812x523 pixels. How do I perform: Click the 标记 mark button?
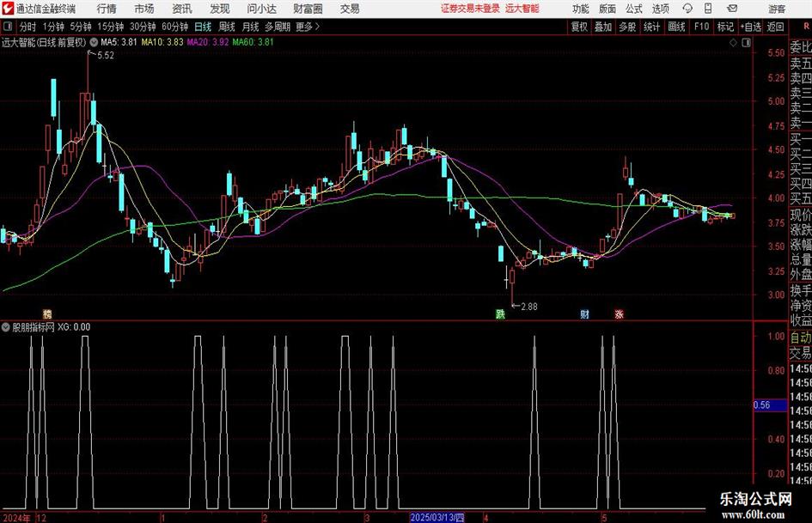[725, 27]
